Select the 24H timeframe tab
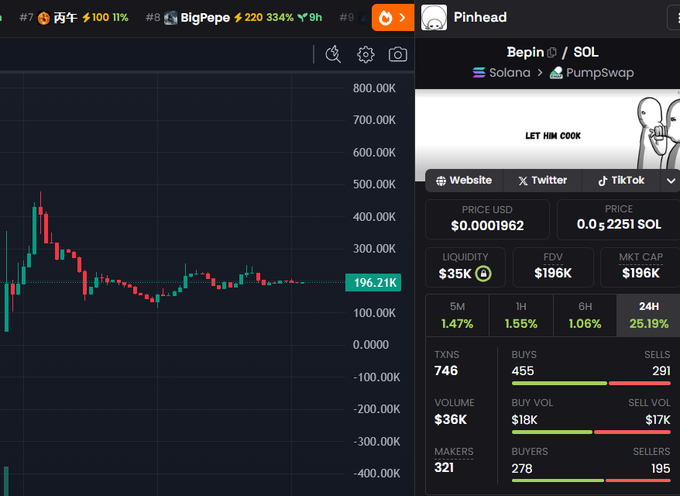The width and height of the screenshot is (680, 496). point(648,315)
